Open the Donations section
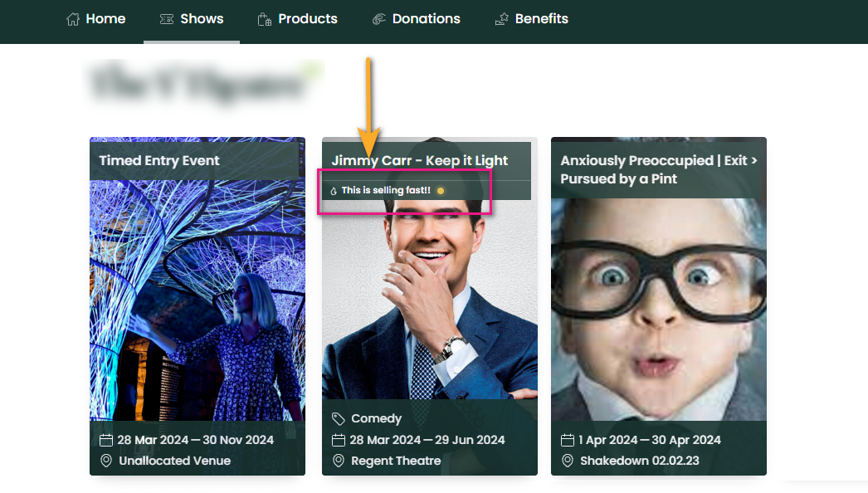The width and height of the screenshot is (868, 493). [417, 19]
